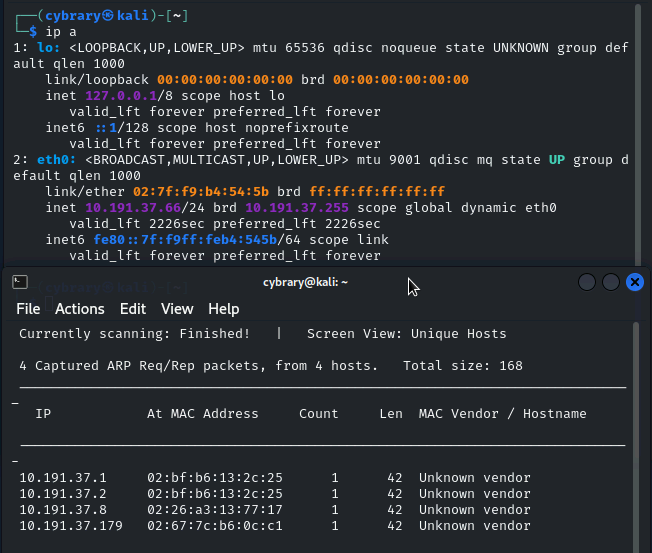
Task: Open the View menu
Action: point(177,309)
